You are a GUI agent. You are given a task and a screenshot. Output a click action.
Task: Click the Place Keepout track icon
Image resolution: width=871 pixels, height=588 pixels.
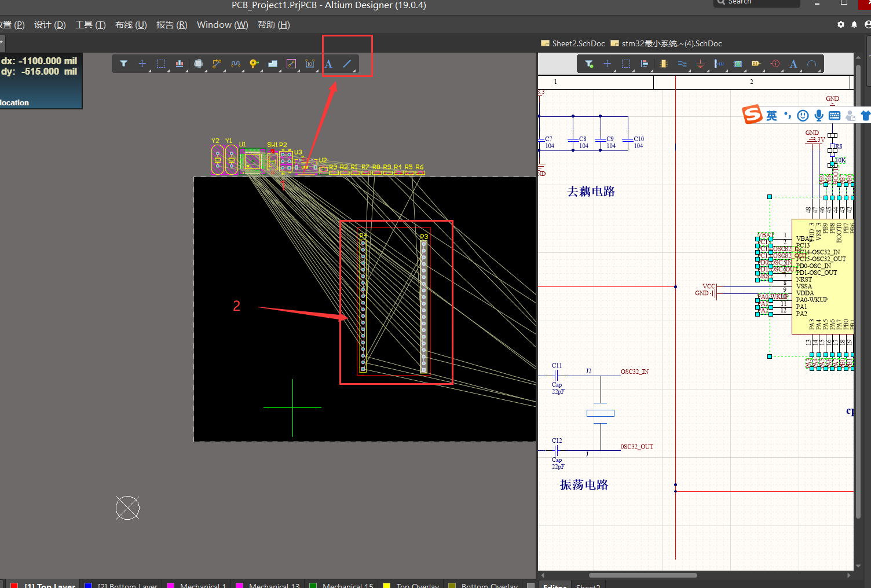[291, 64]
